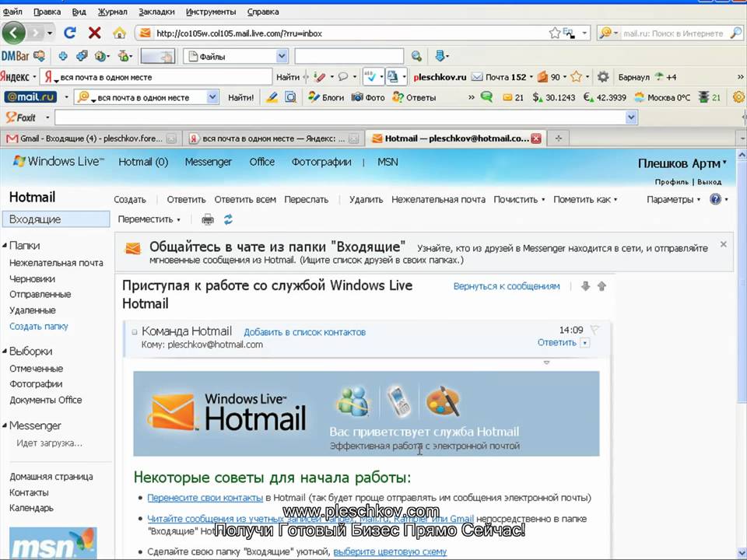This screenshot has height=560, width=747.
Task: Open the Пометить как dropdown
Action: 585,200
